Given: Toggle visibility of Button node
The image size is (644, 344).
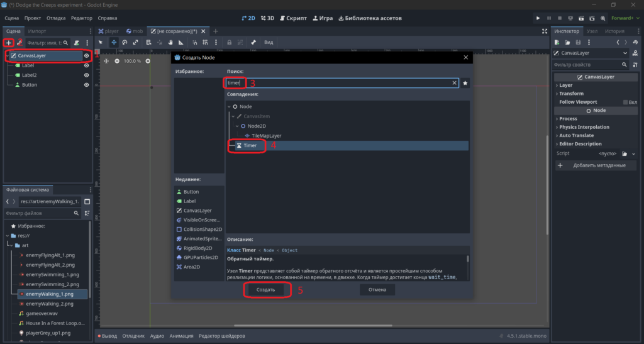Looking at the screenshot, I should coord(86,85).
